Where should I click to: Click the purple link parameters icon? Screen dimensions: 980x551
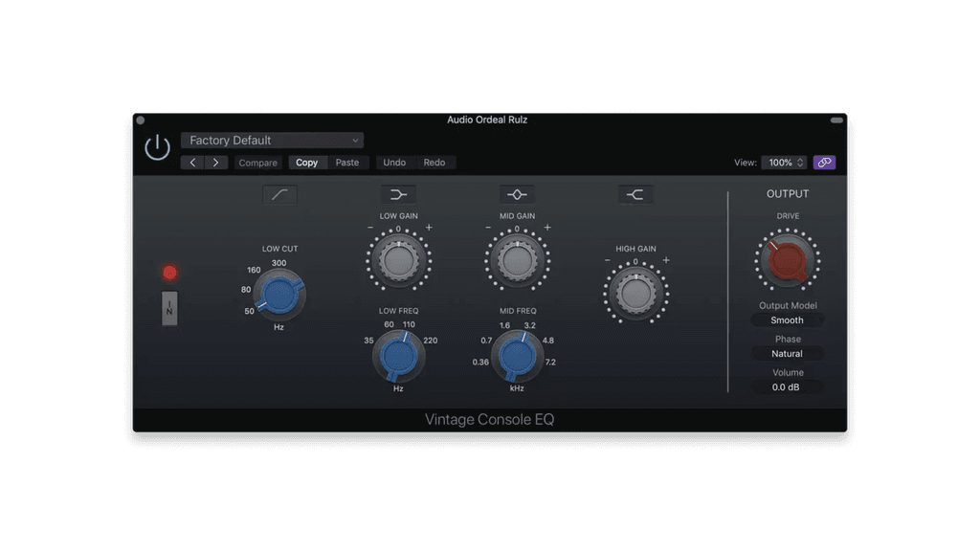coord(824,162)
